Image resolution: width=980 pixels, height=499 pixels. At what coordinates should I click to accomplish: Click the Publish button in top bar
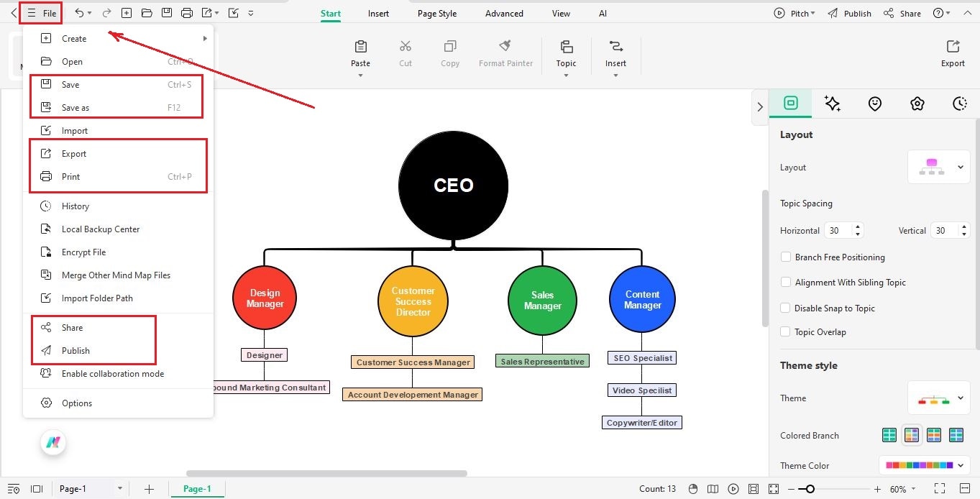[856, 13]
